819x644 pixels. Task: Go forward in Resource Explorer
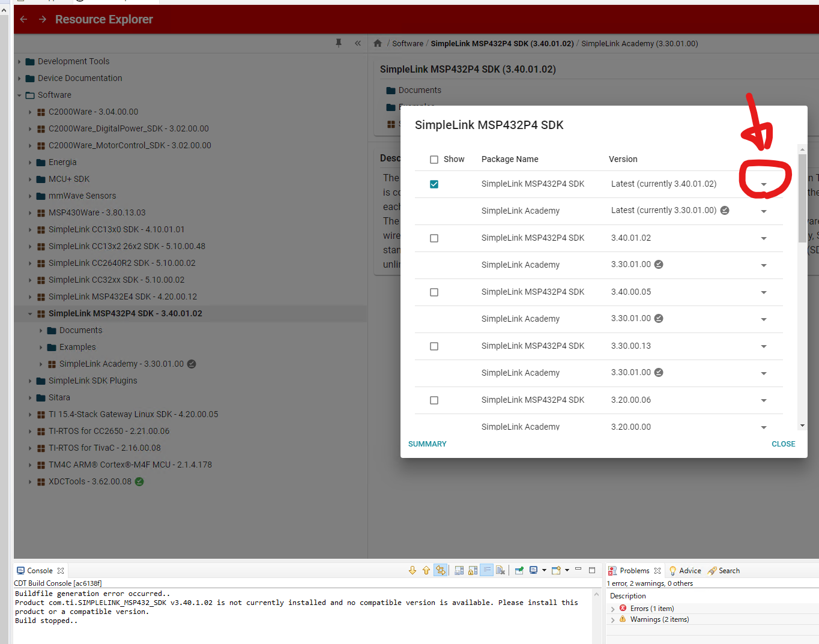(x=43, y=19)
